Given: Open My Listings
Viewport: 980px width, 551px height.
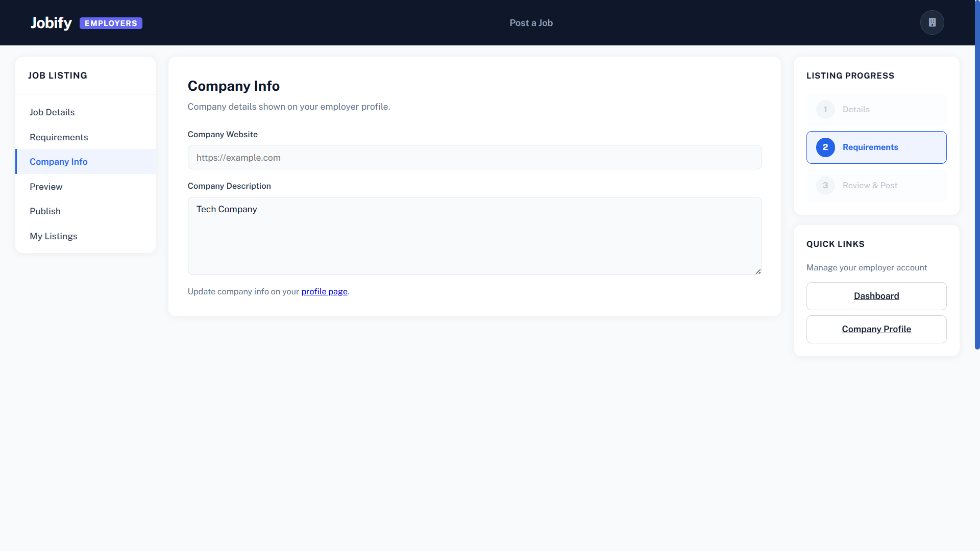Looking at the screenshot, I should pyautogui.click(x=86, y=236).
